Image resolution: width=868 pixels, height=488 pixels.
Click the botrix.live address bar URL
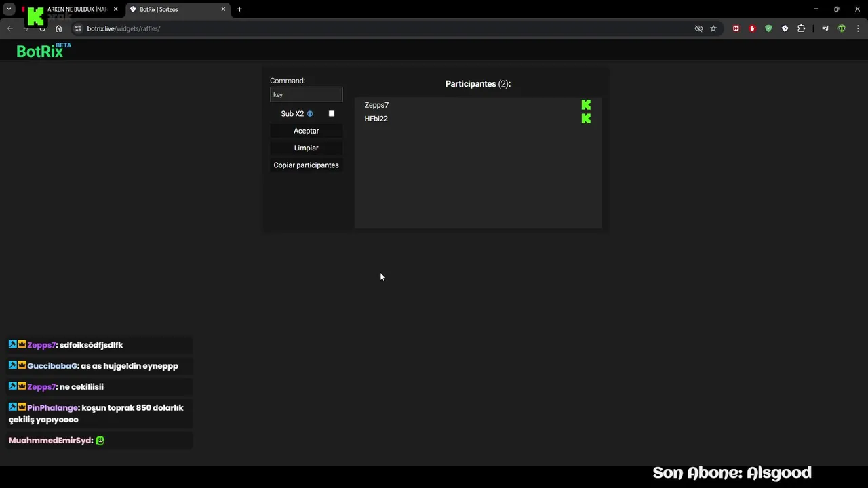coord(123,28)
